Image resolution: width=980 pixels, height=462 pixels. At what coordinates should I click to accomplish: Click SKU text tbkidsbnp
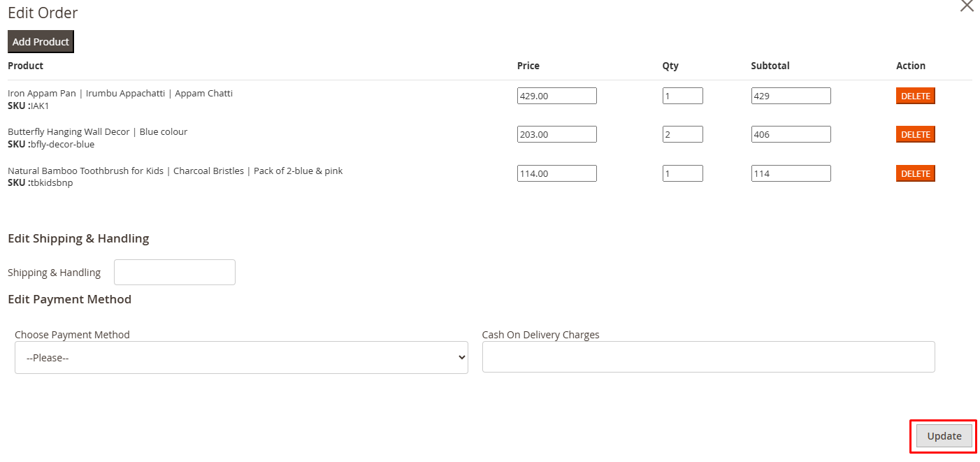click(x=52, y=183)
